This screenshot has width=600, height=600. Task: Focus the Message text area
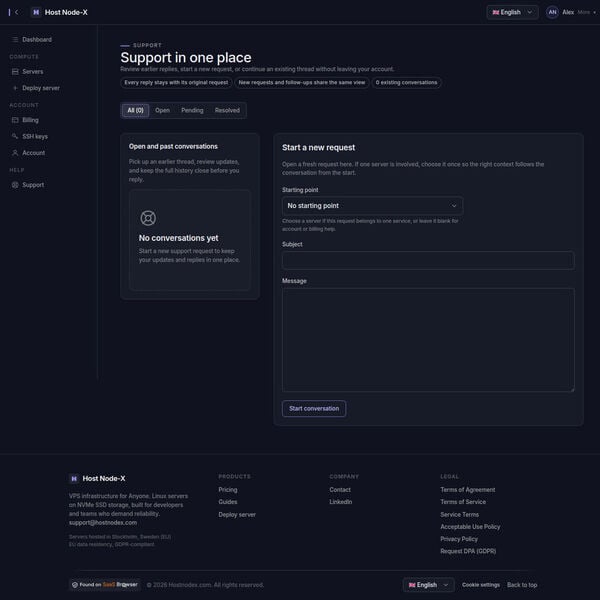428,340
